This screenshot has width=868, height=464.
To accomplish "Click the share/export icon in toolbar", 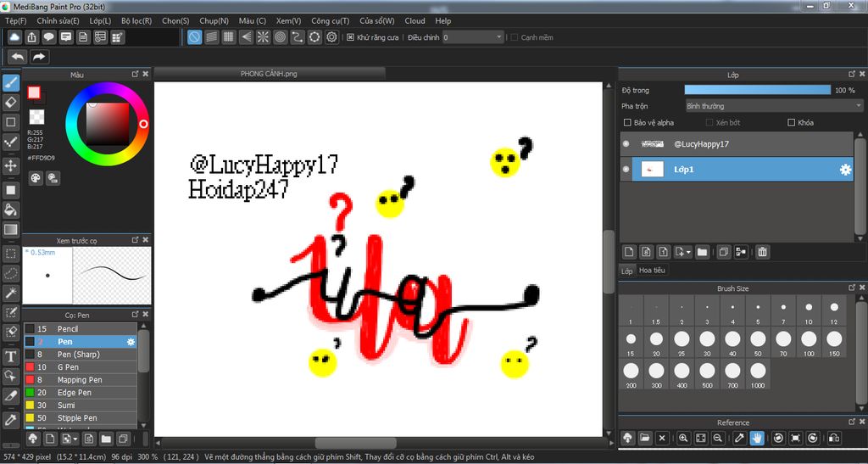I will tap(32, 37).
